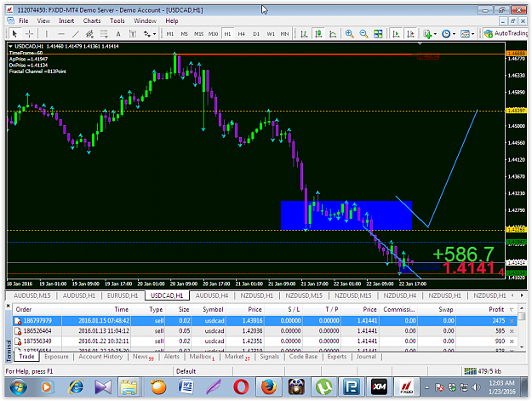Open the Tools menu
Viewport: 532px width, 401px height.
pos(117,20)
